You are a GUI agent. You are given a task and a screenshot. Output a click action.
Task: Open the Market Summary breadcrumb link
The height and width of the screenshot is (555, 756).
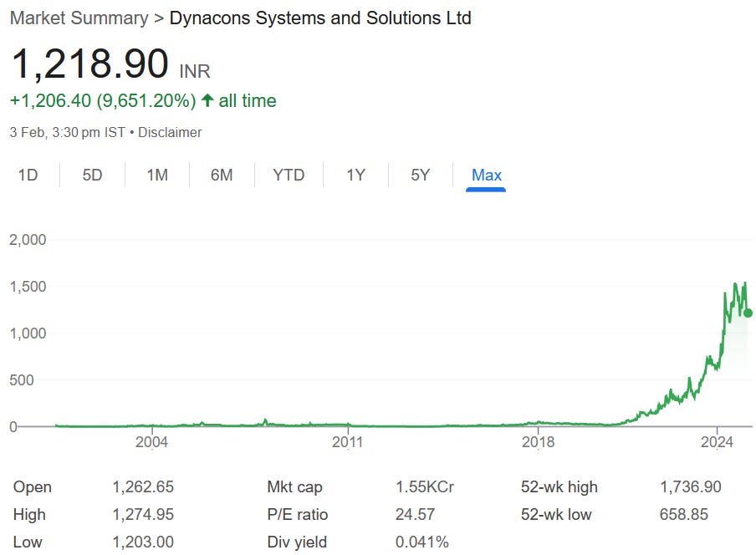79,18
